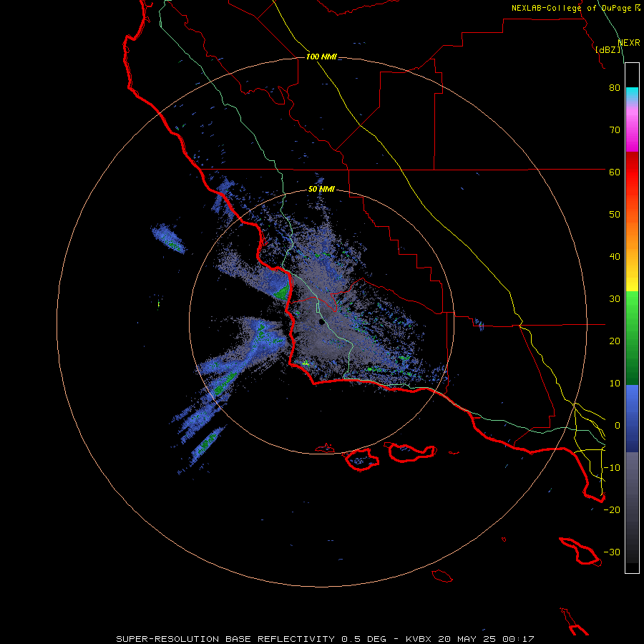Click the 30 value on the dBZ scale
The image size is (644, 644).
pyautogui.click(x=615, y=299)
